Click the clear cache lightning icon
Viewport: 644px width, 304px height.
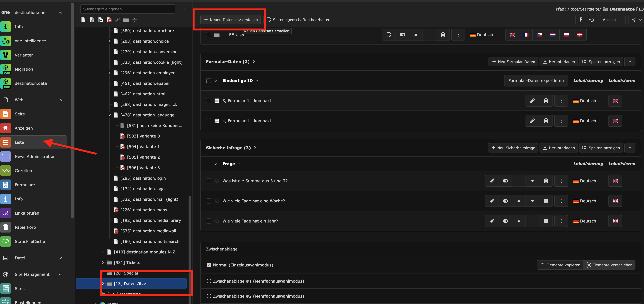[581, 20]
